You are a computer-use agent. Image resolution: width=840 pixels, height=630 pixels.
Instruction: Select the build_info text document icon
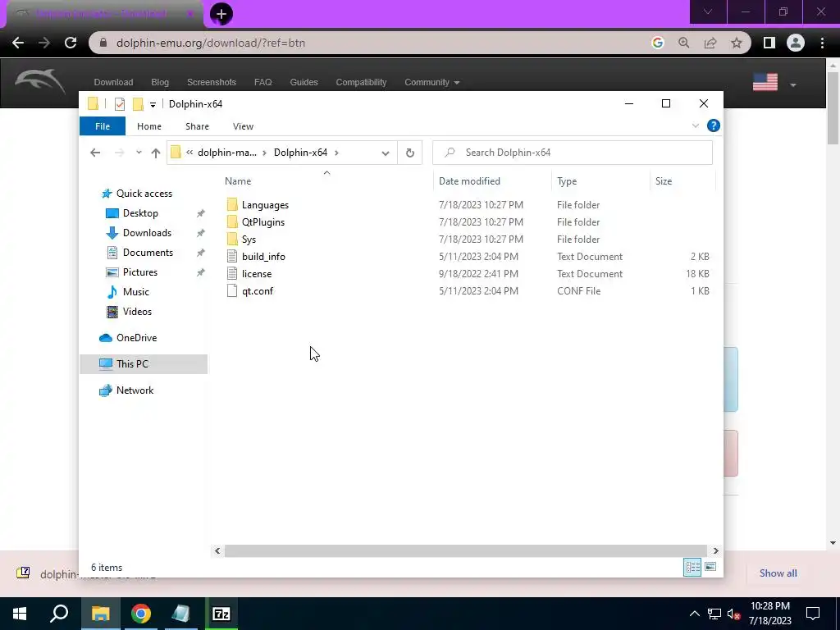[232, 257]
